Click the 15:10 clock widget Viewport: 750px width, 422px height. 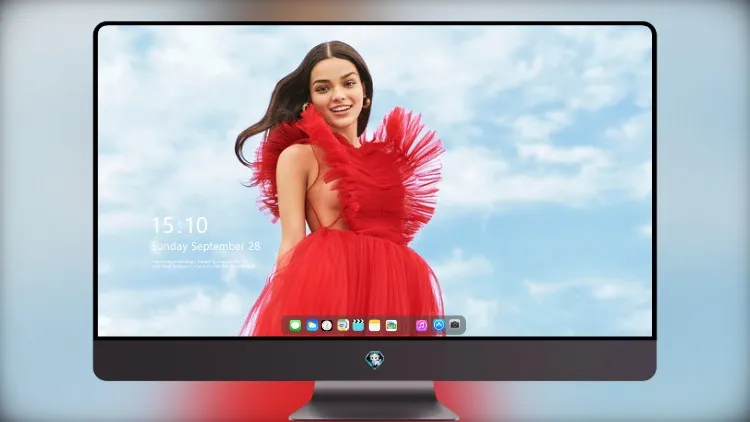coord(180,225)
